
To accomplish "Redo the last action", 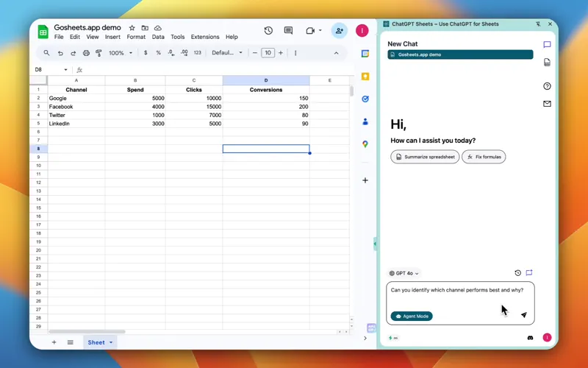I will point(73,53).
